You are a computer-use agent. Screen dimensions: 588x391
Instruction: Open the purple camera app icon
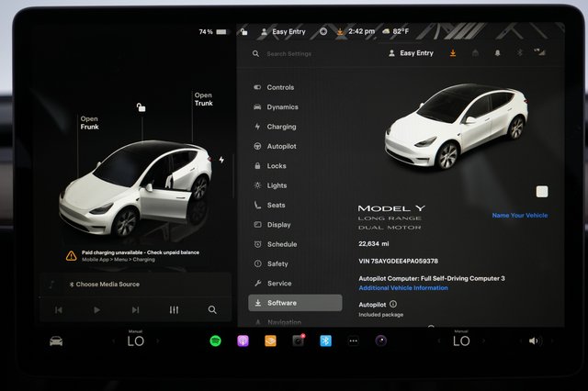tap(381, 341)
